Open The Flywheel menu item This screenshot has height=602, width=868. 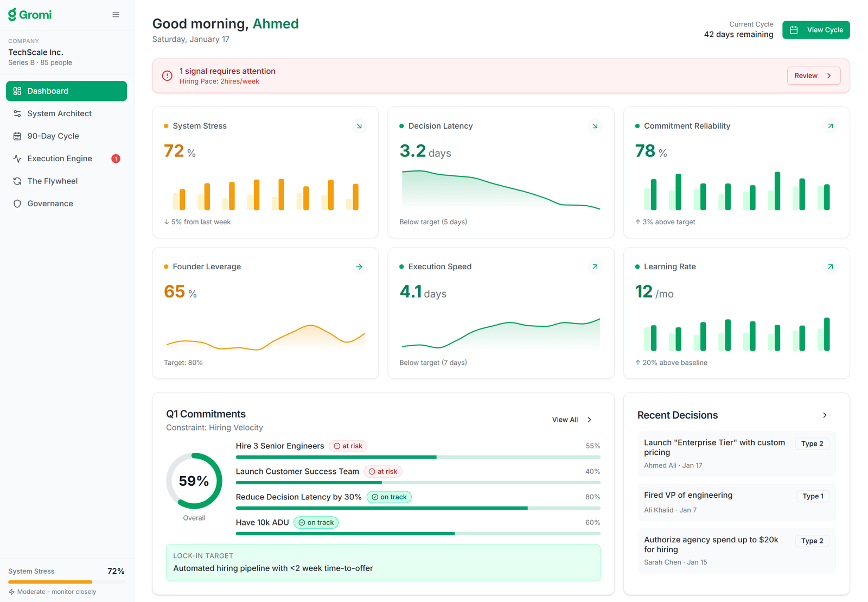(53, 181)
